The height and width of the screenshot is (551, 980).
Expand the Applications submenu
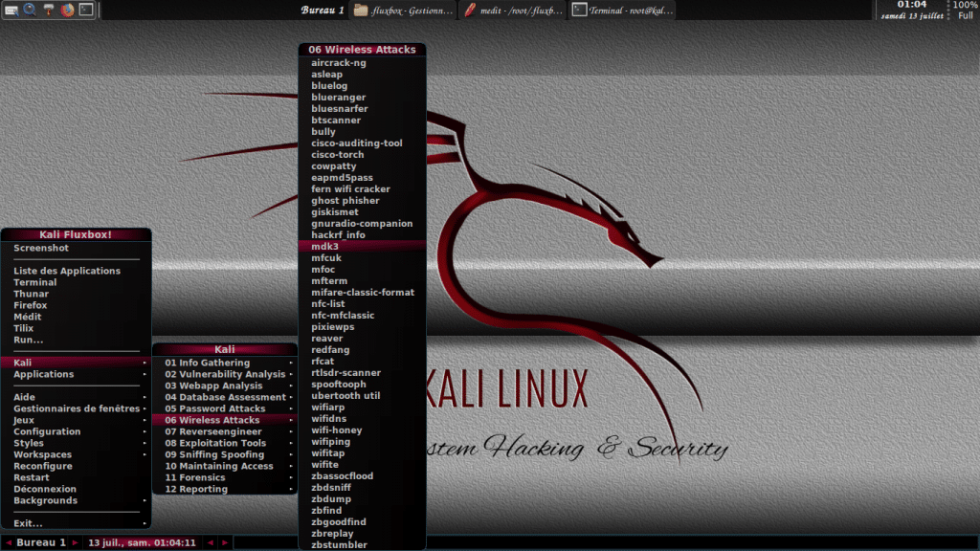click(x=77, y=374)
